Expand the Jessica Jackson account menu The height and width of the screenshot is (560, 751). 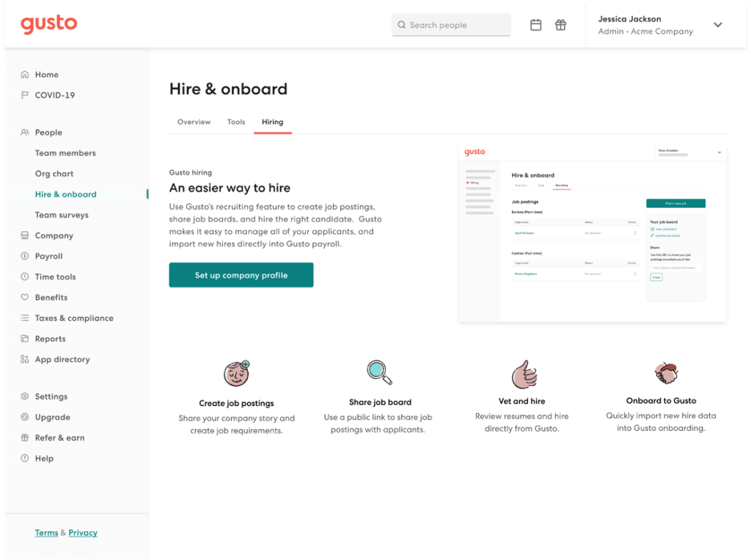pos(718,25)
